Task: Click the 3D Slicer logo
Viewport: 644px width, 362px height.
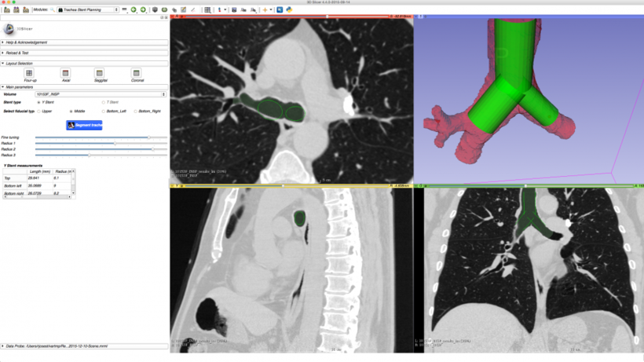Action: [x=9, y=29]
